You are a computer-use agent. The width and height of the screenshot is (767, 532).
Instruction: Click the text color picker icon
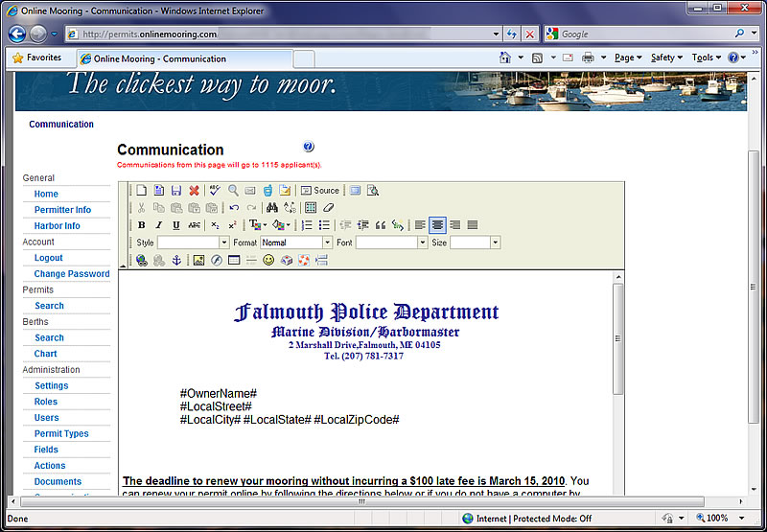(257, 225)
